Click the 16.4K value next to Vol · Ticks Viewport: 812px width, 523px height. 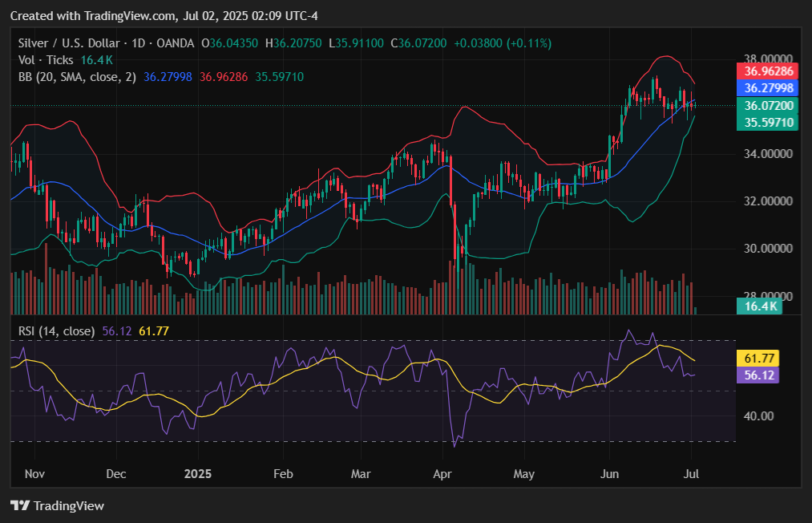97,60
